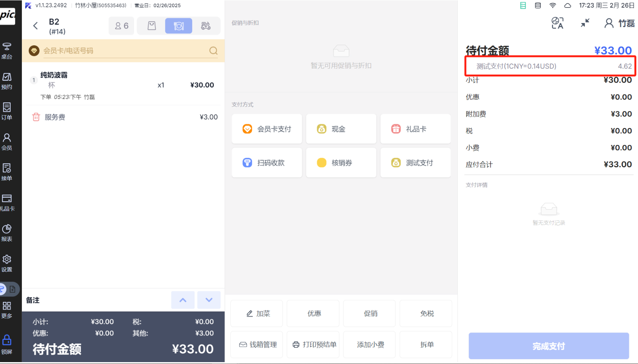Click the 测试支付 exchange rate line

(x=550, y=66)
